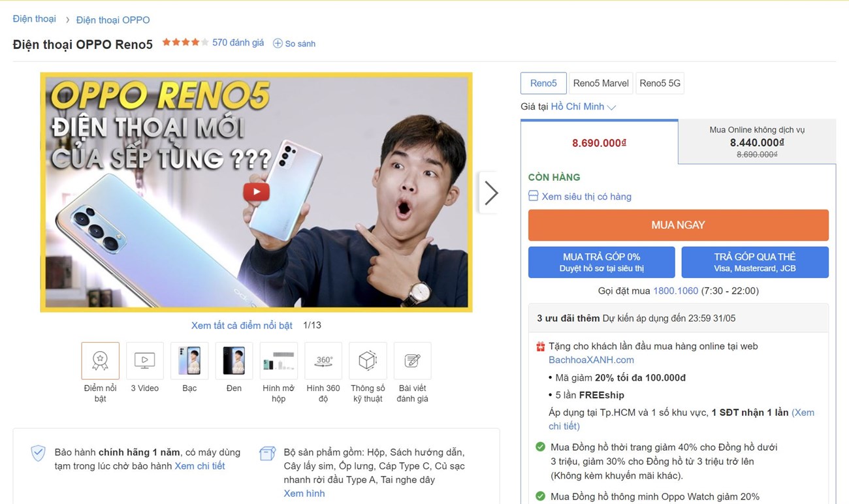Open Hình mở hộp unboxing photos
This screenshot has width=849, height=504.
click(278, 360)
